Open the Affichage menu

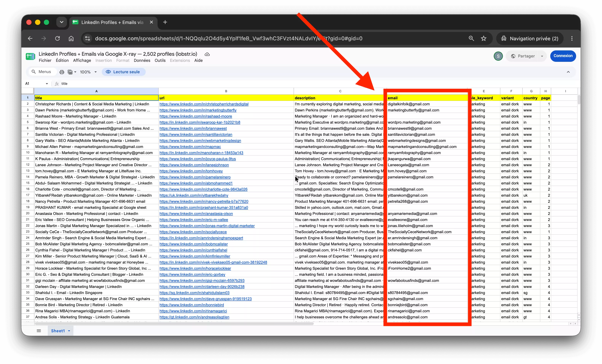click(x=82, y=60)
